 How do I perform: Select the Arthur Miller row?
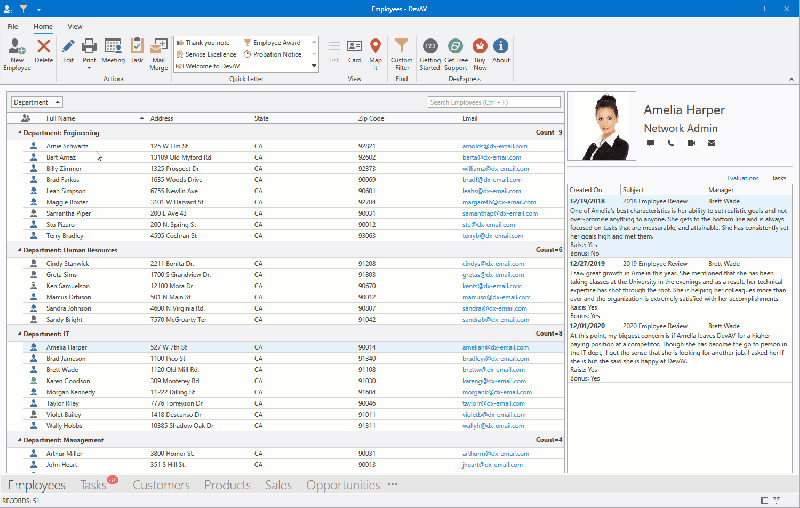(293, 453)
